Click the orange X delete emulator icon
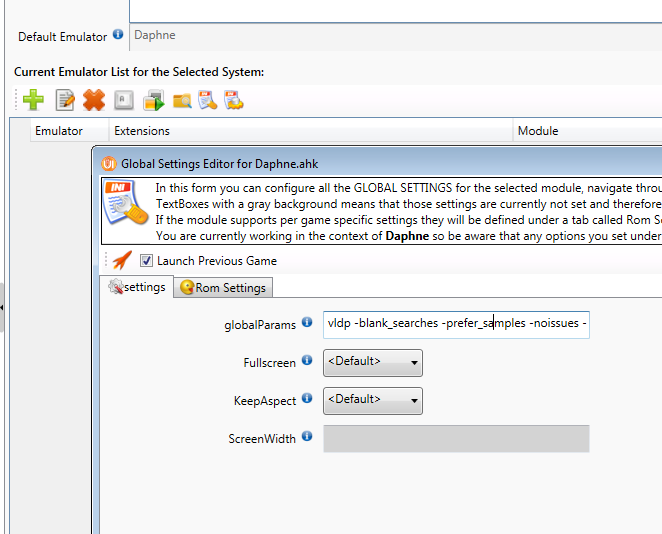 [x=94, y=100]
